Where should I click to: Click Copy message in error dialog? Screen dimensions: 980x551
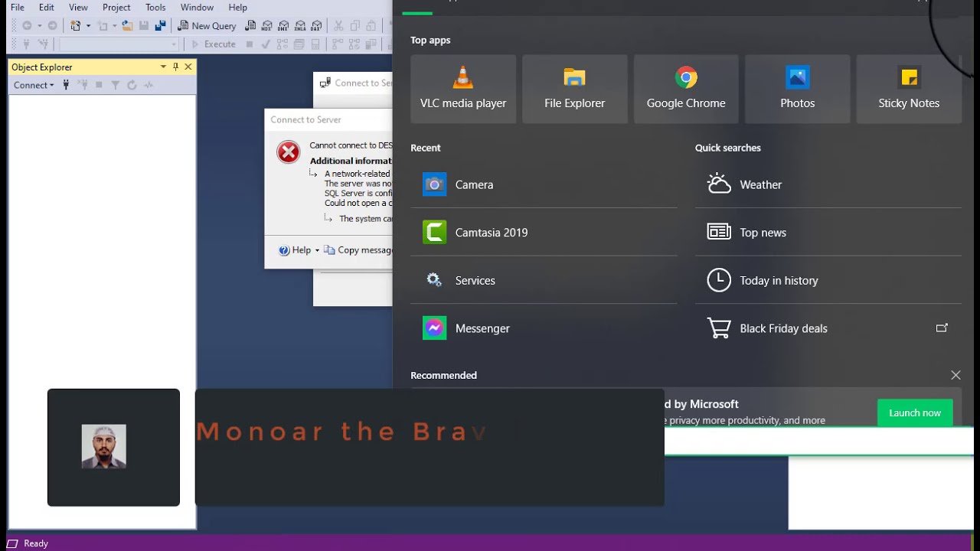coord(358,250)
